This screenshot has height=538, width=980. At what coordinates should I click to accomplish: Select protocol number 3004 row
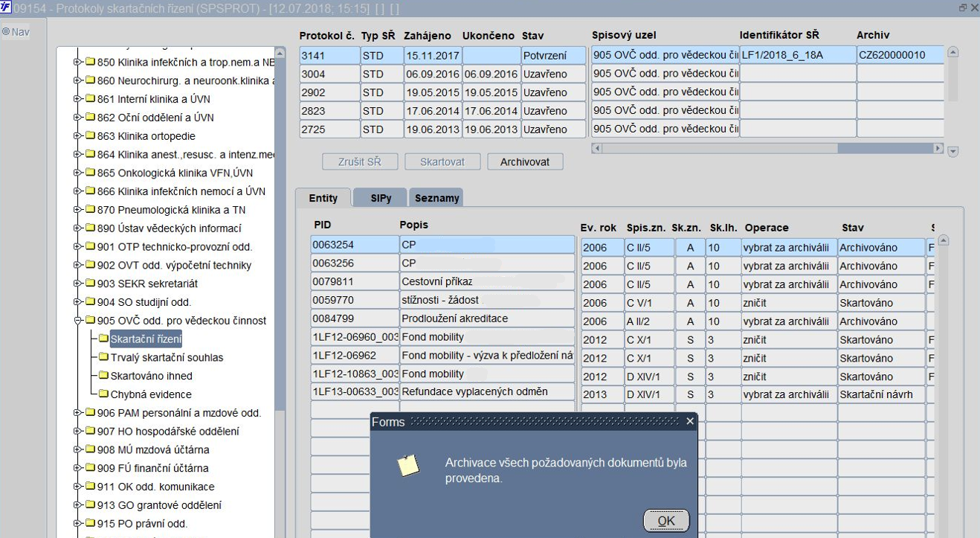tap(329, 74)
